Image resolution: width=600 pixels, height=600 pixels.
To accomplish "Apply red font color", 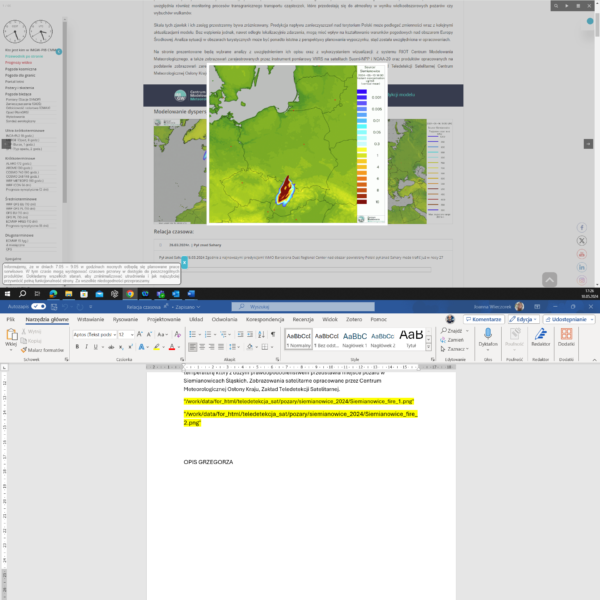I will [172, 347].
